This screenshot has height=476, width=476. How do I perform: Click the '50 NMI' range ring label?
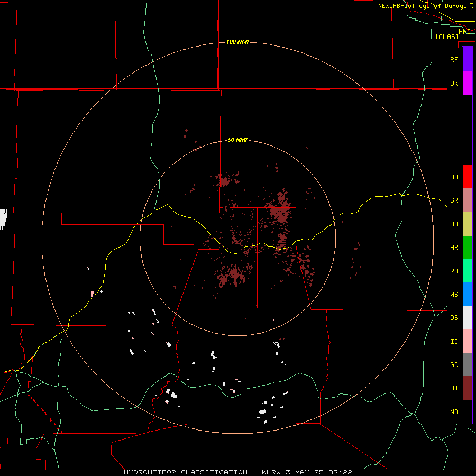(237, 140)
